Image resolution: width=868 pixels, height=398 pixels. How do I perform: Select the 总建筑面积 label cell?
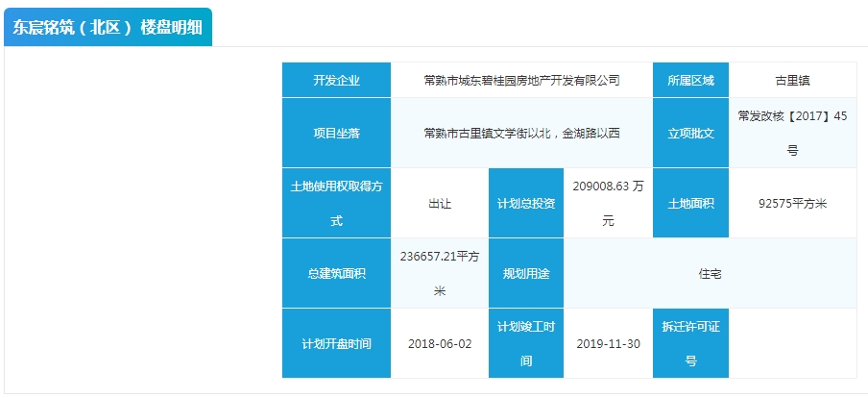(336, 273)
